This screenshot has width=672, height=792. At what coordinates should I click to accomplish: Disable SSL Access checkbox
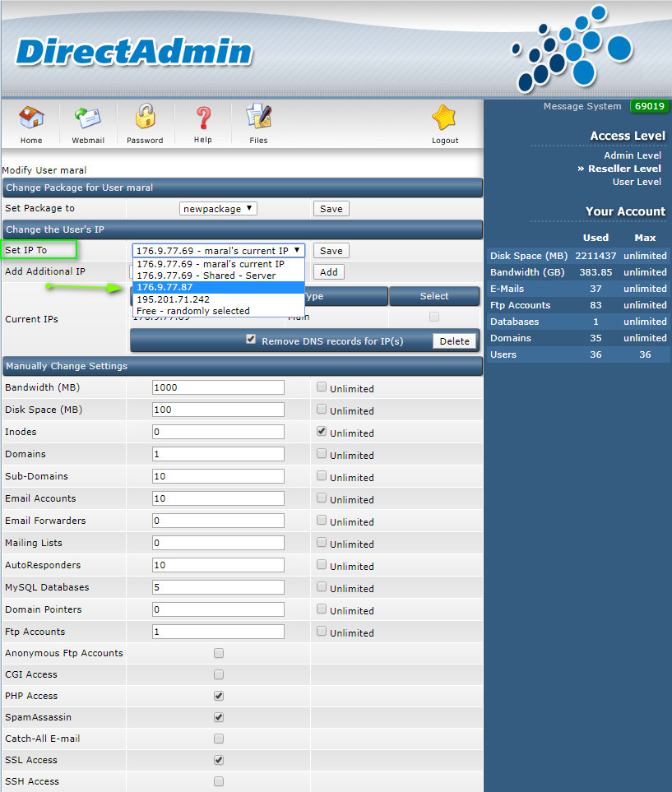219,760
